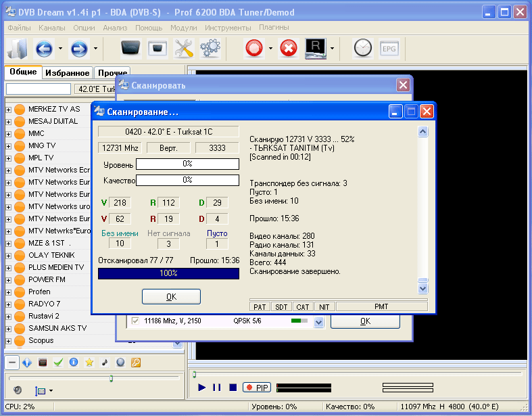This screenshot has width=532, height=416.
Task: Click the blue back arrow toolbar icon
Action: [x=44, y=49]
